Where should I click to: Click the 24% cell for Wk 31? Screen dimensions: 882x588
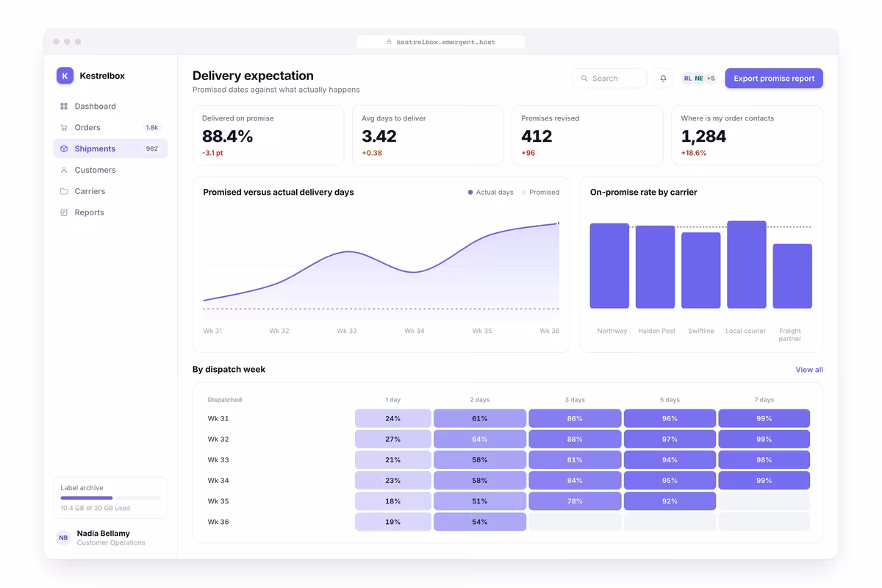pyautogui.click(x=393, y=419)
